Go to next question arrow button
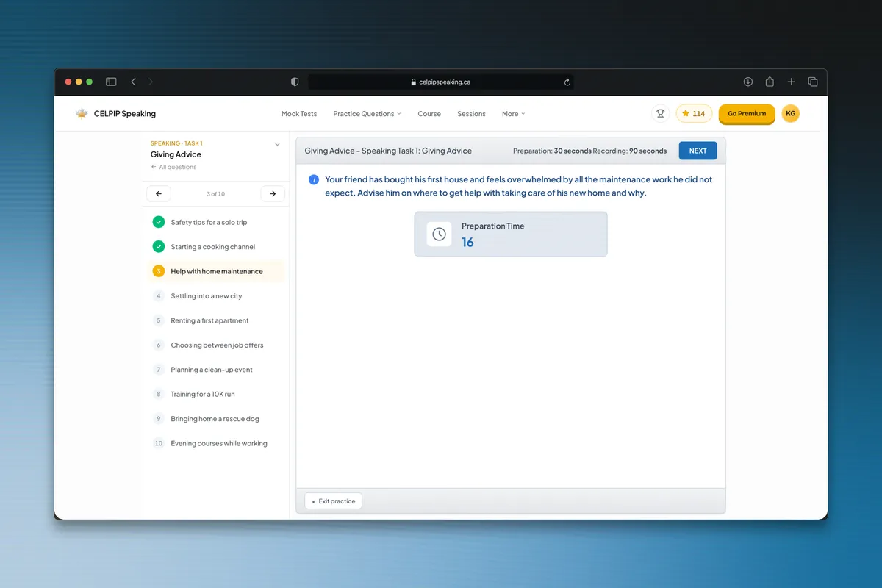This screenshot has width=882, height=588. (x=273, y=194)
